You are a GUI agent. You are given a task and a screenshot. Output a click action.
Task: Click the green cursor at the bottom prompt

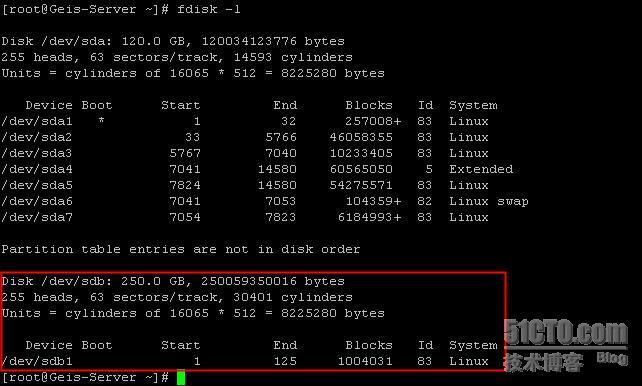(181, 377)
